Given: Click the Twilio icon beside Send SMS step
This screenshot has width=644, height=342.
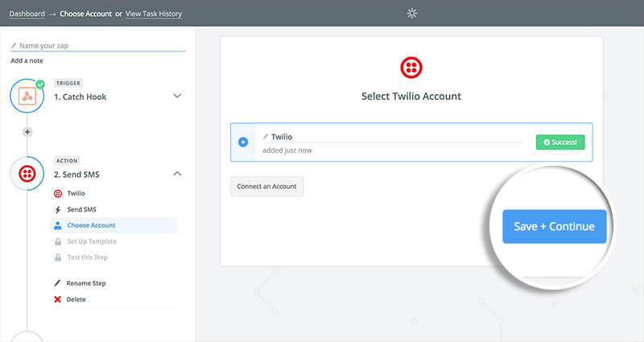Looking at the screenshot, I should (x=27, y=174).
